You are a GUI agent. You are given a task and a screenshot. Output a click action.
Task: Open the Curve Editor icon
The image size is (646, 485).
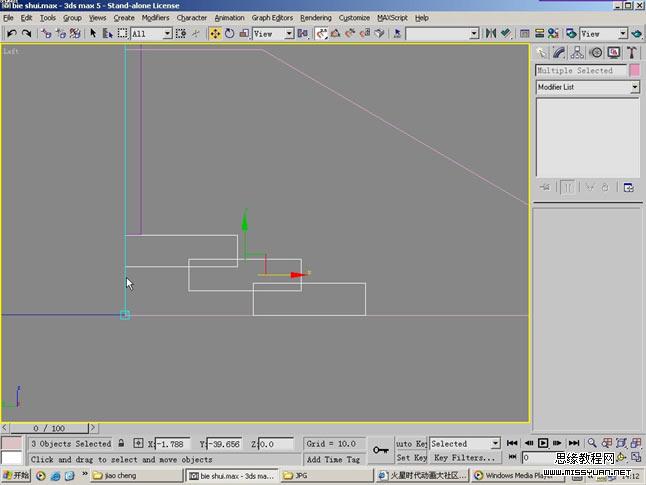point(524,33)
